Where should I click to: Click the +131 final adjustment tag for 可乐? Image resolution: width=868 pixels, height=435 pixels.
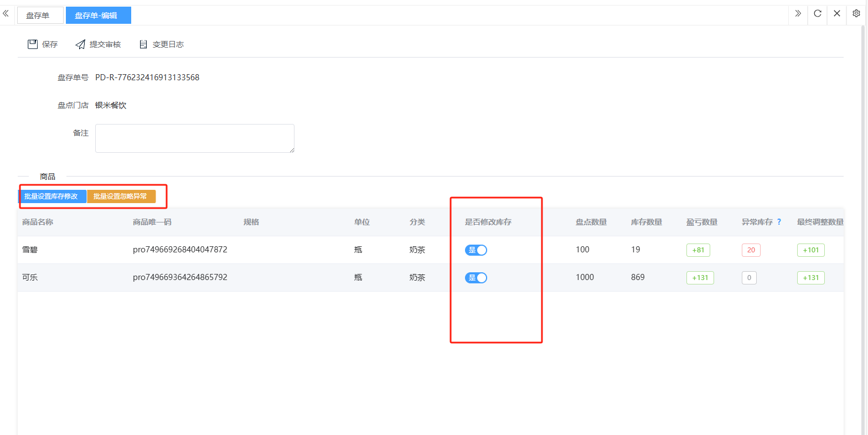[x=810, y=278]
